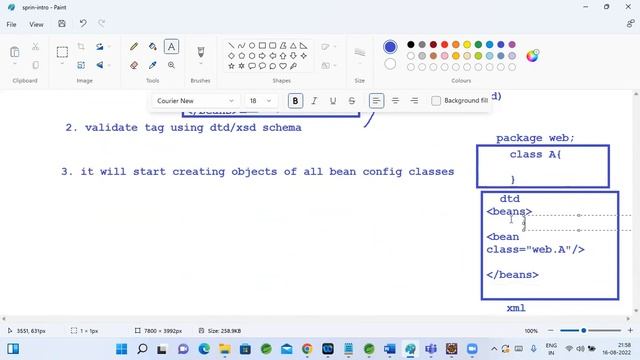640x360 pixels.
Task: Toggle Underline text formatting
Action: (333, 100)
